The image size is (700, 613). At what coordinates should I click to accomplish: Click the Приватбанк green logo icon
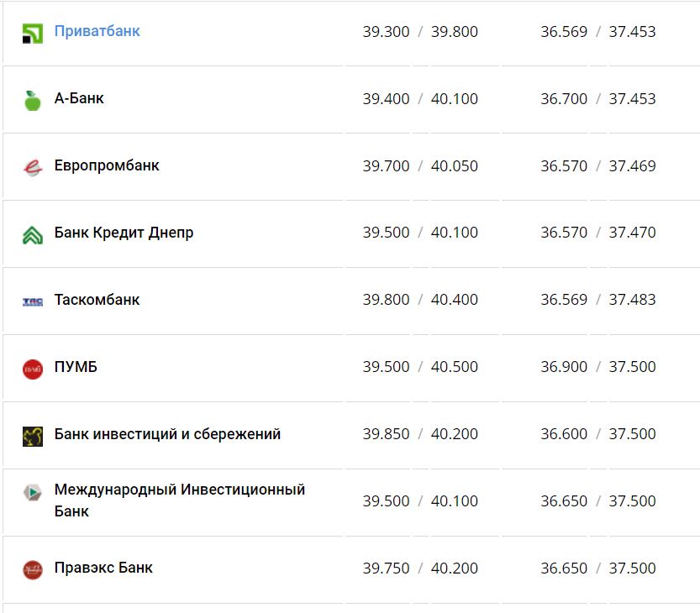(31, 31)
